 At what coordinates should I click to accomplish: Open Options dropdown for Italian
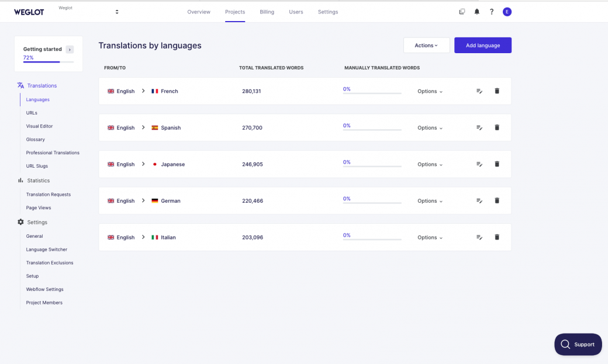click(x=430, y=237)
